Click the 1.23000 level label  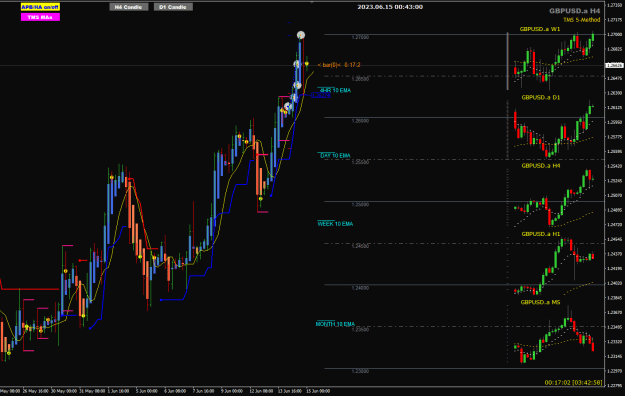click(x=360, y=371)
